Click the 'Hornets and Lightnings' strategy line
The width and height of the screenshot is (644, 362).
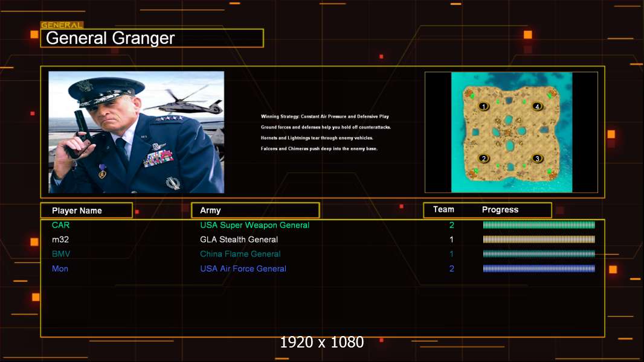[x=317, y=138]
